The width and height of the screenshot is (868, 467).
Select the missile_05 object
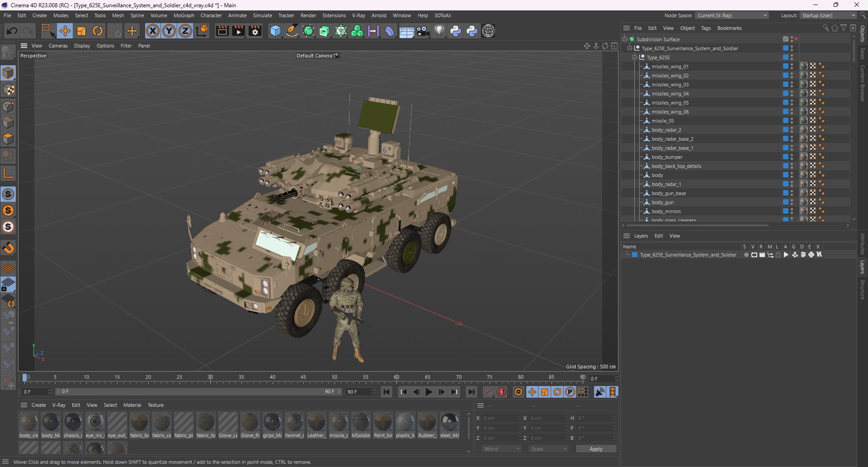[x=663, y=121]
